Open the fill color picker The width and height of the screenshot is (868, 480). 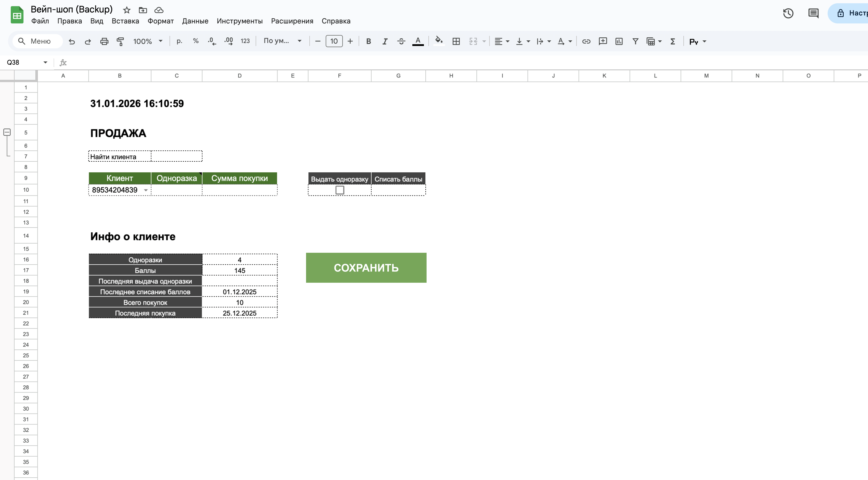(439, 41)
